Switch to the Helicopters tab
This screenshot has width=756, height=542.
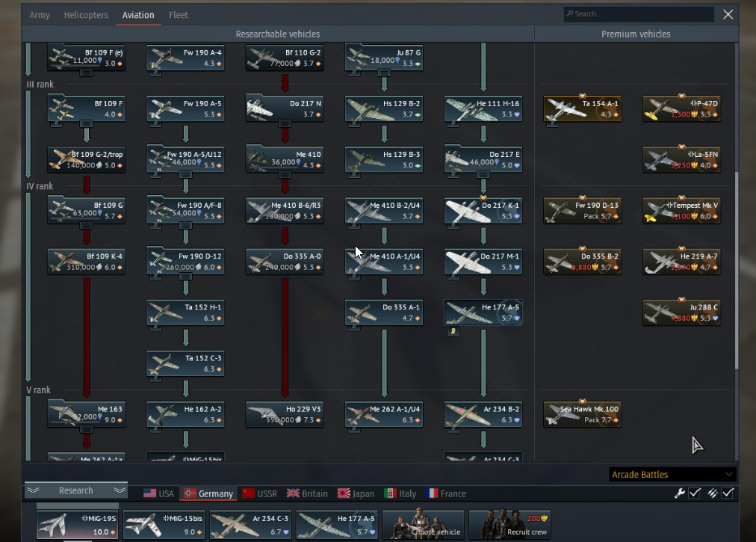(x=86, y=15)
